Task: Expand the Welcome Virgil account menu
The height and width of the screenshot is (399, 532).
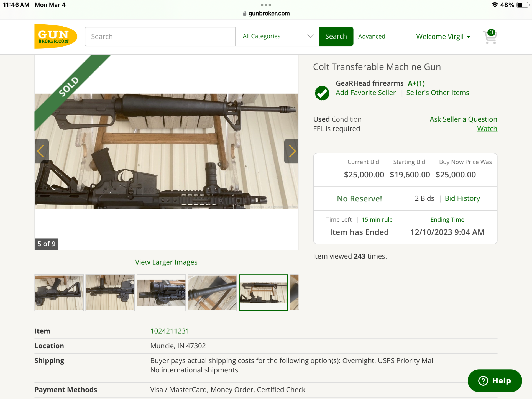Action: 443,36
